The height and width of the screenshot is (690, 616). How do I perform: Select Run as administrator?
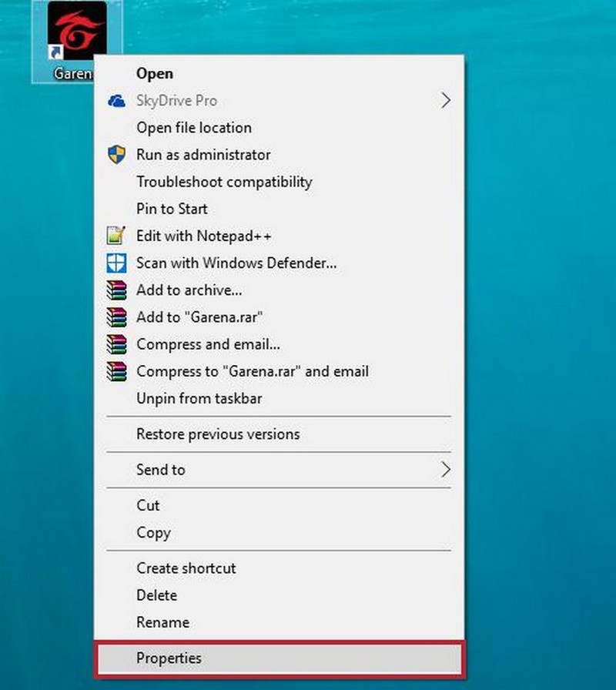(x=279, y=155)
